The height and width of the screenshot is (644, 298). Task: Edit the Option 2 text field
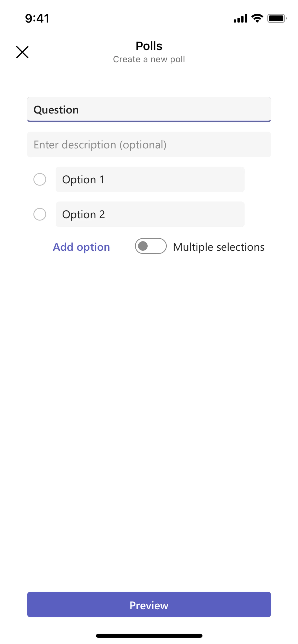pos(150,214)
